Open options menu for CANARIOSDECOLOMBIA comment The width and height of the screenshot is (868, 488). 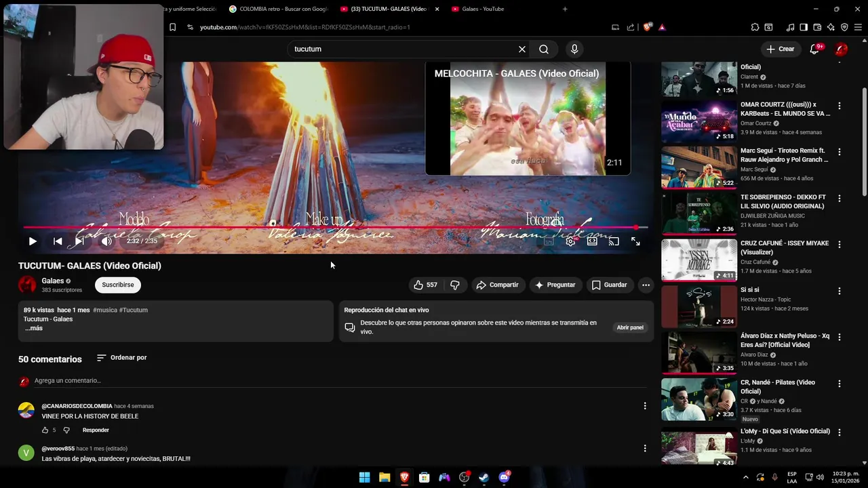(645, 406)
